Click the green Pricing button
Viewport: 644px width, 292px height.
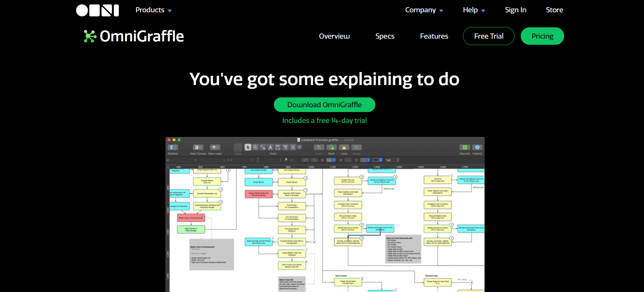click(542, 36)
